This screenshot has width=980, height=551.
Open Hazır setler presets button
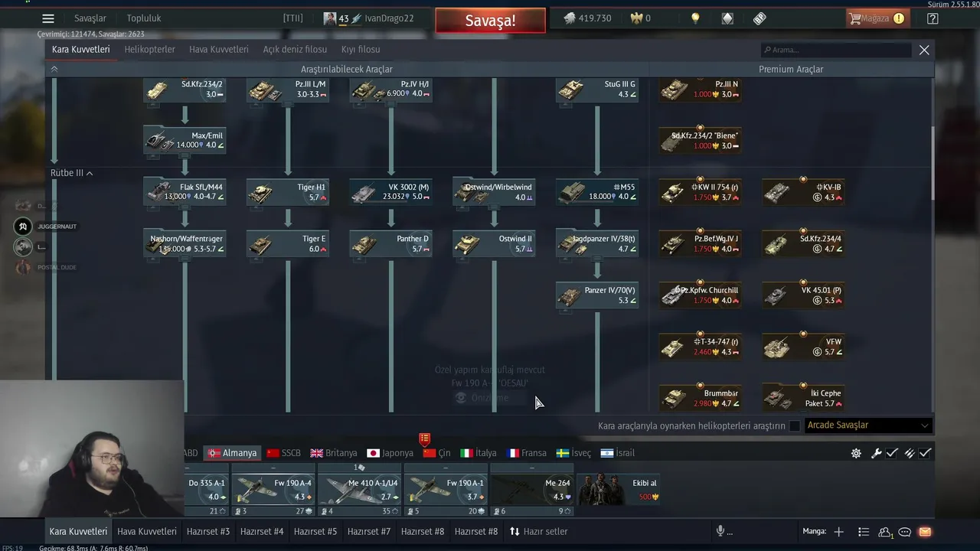click(538, 531)
